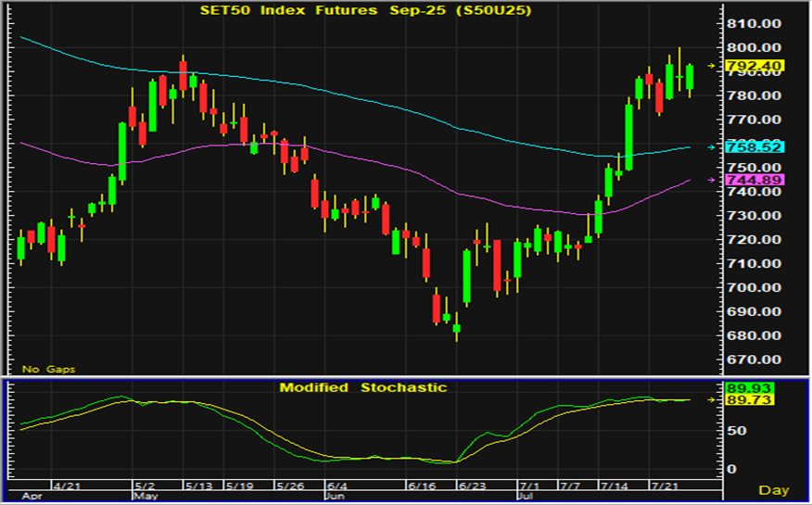Click the cyan arrow beside 758.52
This screenshot has width=812, height=505.
pos(712,147)
